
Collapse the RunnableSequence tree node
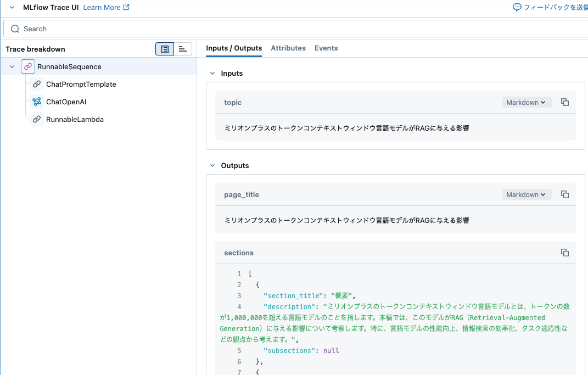[12, 66]
